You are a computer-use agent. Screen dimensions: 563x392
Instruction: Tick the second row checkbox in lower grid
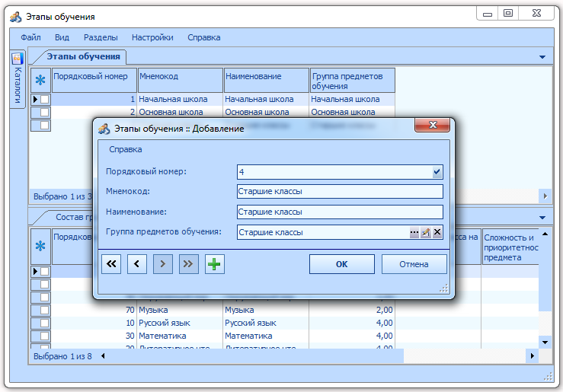pos(44,285)
